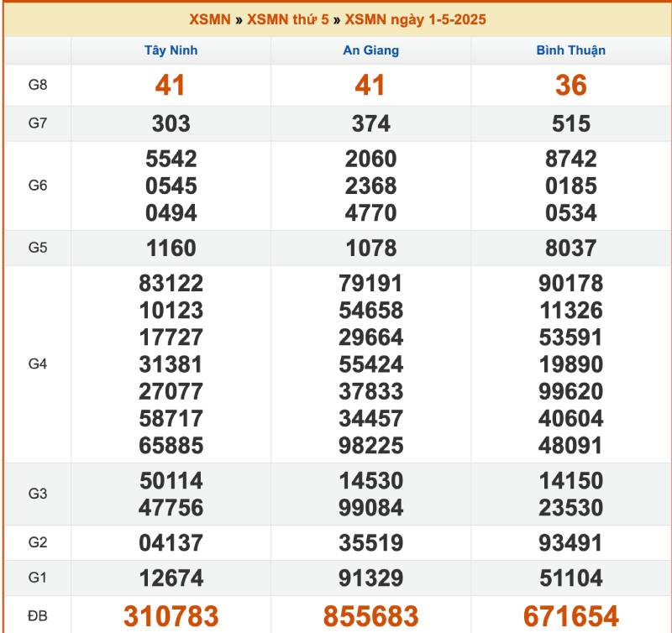The height and width of the screenshot is (633, 672).
Task: Click G2 number 93491
Action: (x=570, y=543)
